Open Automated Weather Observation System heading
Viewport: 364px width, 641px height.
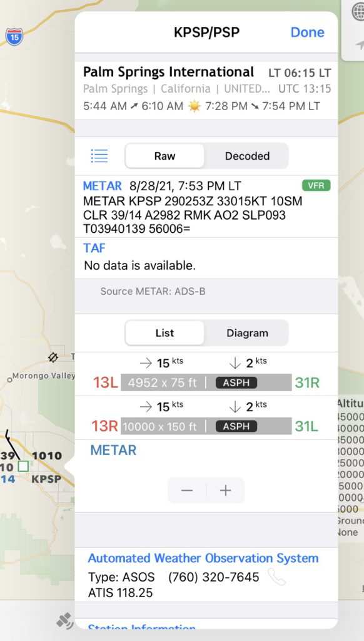pyautogui.click(x=203, y=558)
